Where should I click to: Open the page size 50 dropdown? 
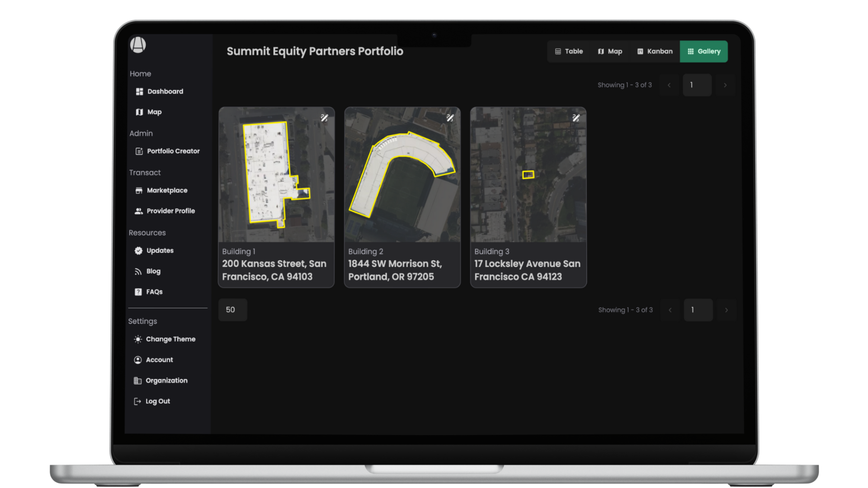(232, 310)
